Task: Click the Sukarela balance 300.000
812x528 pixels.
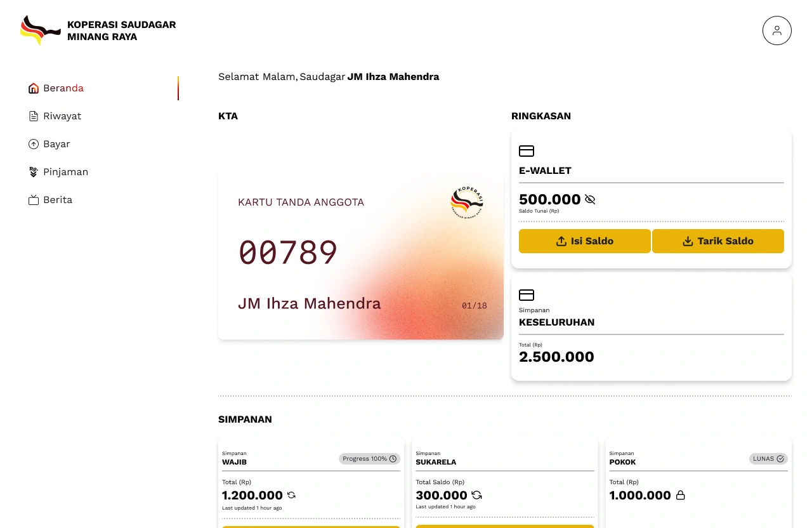Action: 442,496
